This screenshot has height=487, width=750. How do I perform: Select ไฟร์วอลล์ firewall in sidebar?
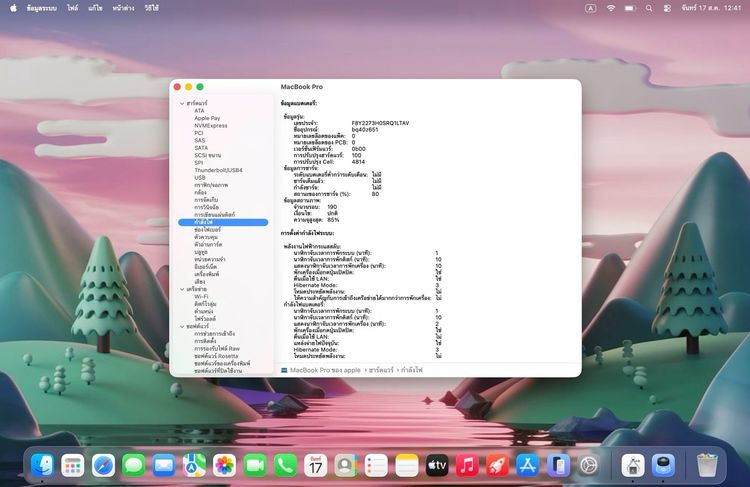coord(205,319)
